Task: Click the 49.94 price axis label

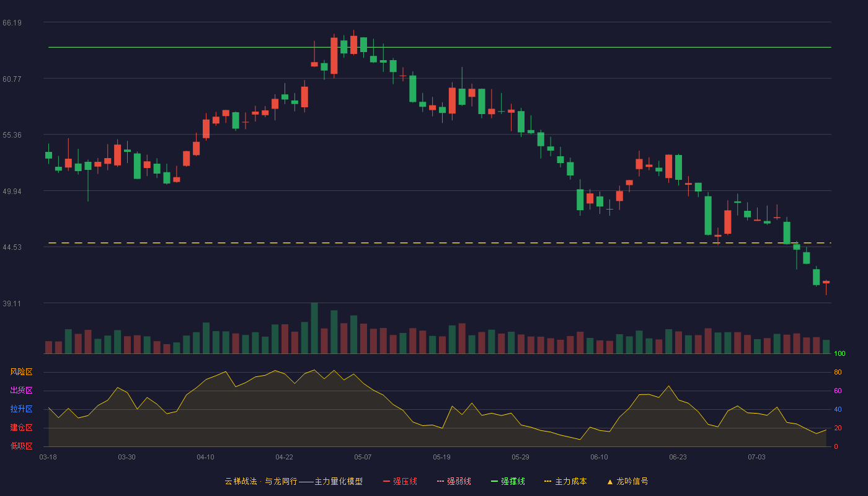Action: [12, 192]
